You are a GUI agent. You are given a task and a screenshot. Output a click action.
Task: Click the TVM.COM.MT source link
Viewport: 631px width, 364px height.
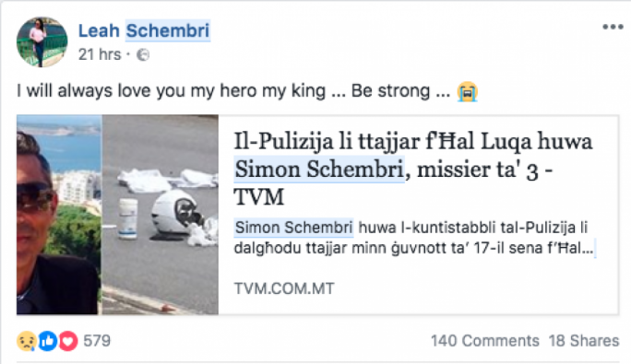284,288
